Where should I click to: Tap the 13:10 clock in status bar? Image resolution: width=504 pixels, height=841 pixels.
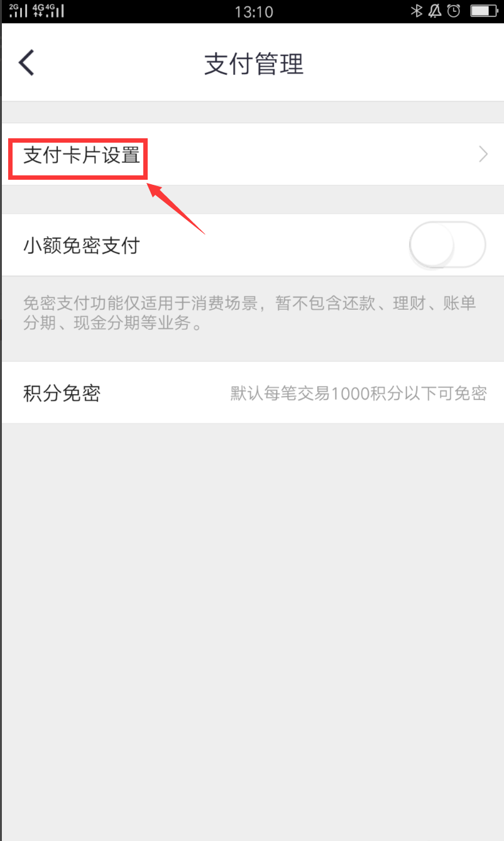tap(253, 11)
